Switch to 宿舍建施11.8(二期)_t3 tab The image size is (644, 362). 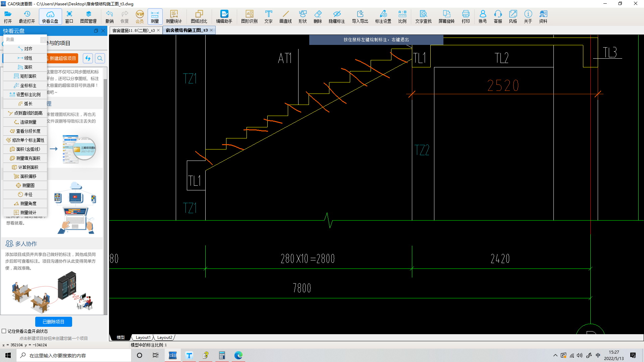[x=133, y=31]
